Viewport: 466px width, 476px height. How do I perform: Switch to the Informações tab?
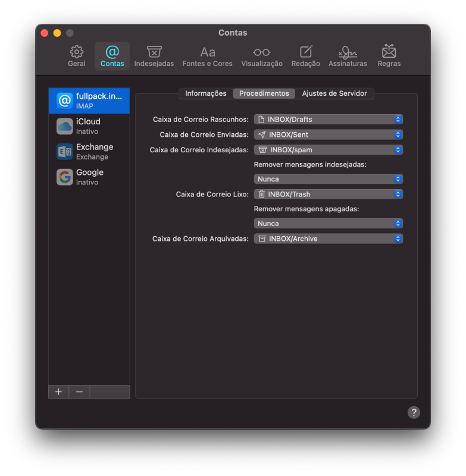click(206, 93)
